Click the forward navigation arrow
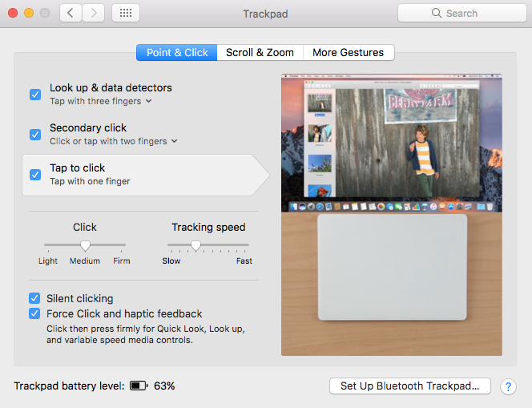Image resolution: width=532 pixels, height=408 pixels. [x=94, y=13]
